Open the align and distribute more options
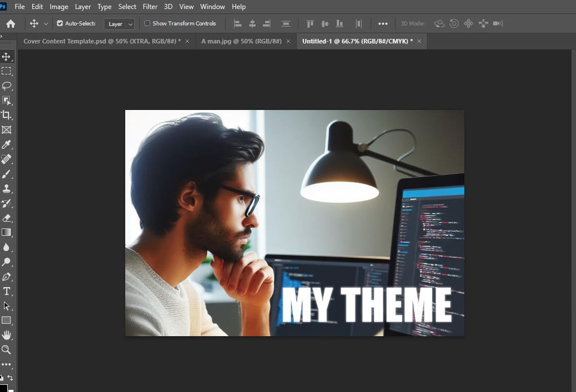The image size is (576, 392). point(382,24)
